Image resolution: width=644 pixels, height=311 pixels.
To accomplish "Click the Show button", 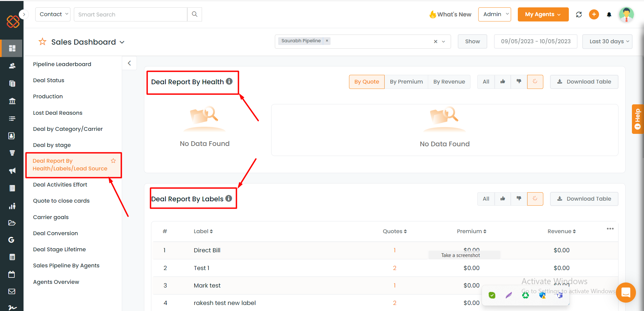I will 473,42.
